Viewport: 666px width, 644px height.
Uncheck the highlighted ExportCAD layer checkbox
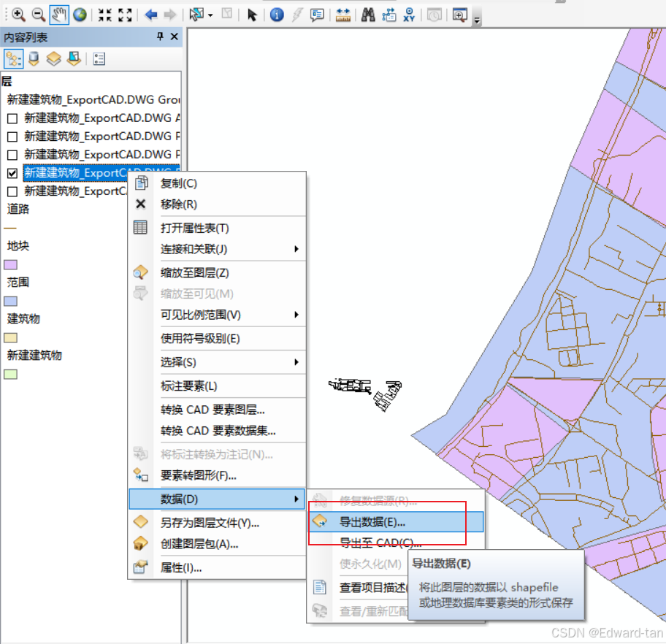tap(12, 173)
